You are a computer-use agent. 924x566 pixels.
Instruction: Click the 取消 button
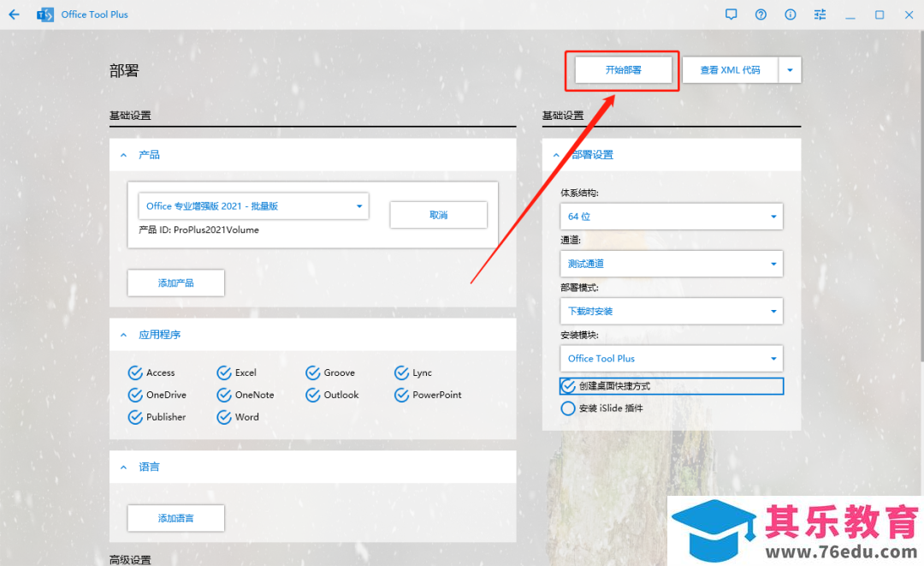pos(438,215)
